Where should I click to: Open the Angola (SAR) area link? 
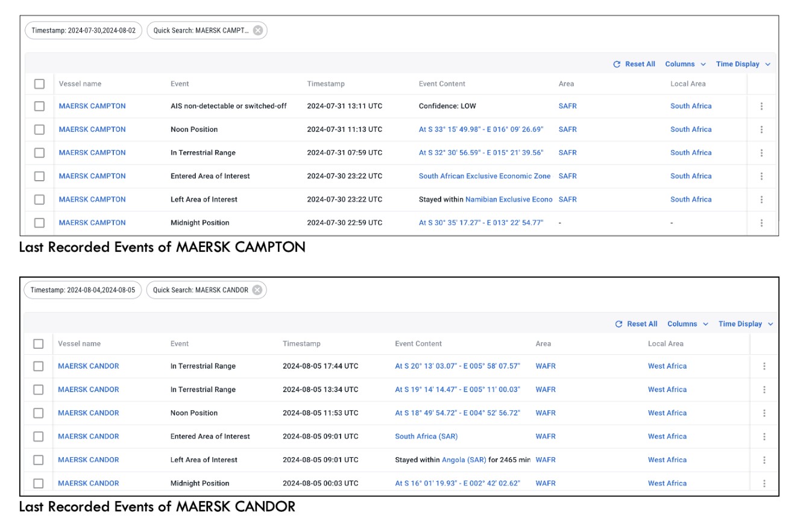[464, 460]
